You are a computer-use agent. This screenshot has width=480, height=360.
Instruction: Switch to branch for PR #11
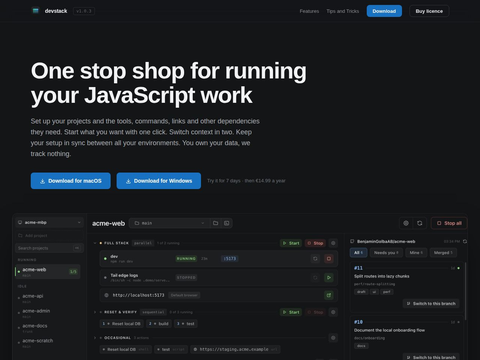431,304
